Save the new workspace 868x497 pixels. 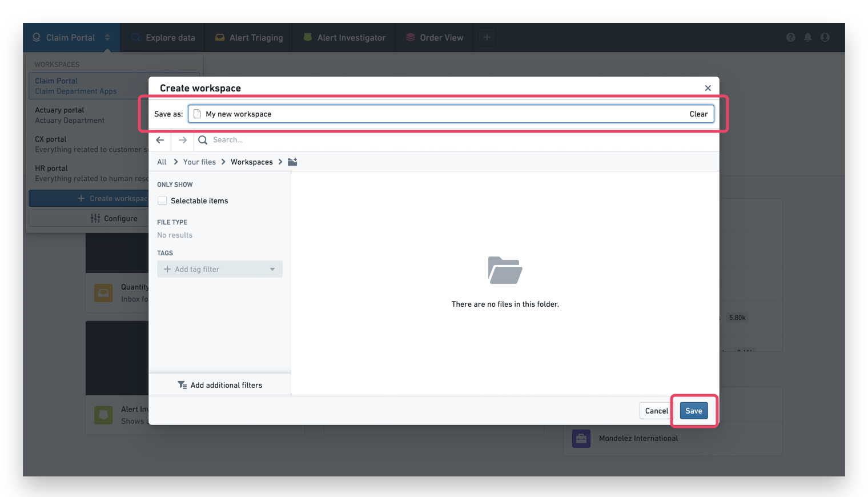click(x=694, y=411)
